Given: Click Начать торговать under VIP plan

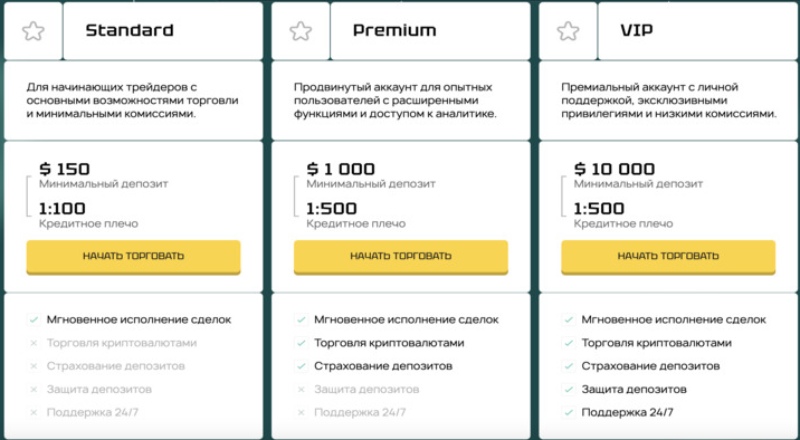Looking at the screenshot, I should pyautogui.click(x=668, y=257).
